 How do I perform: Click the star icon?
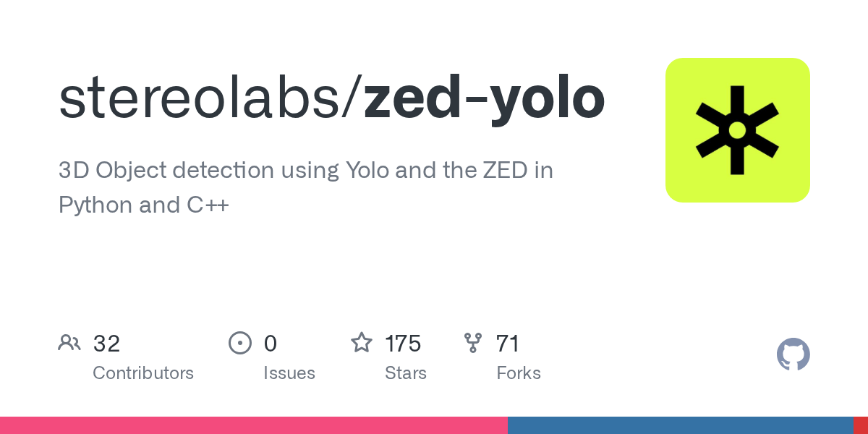click(362, 343)
